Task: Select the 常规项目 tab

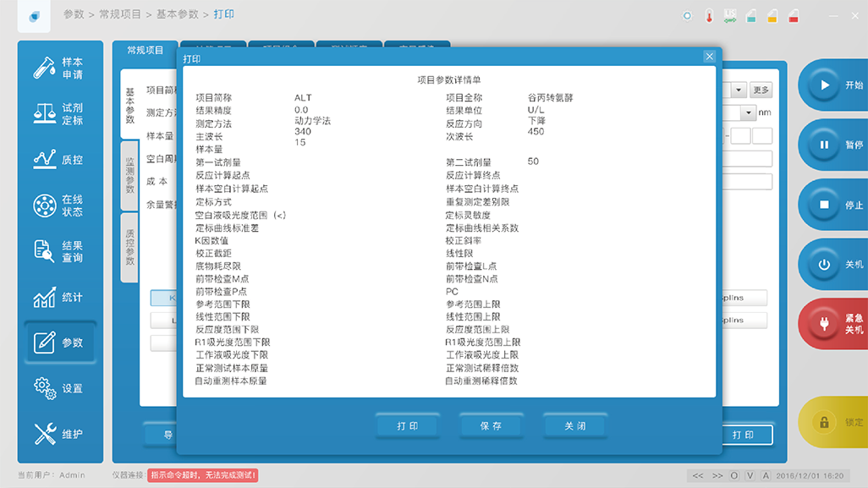Action: click(x=145, y=51)
